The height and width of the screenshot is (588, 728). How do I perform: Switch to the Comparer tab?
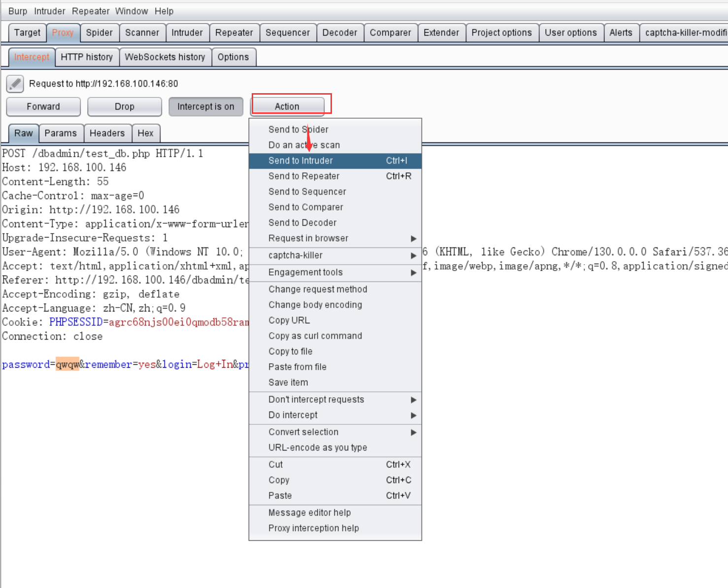coord(391,33)
